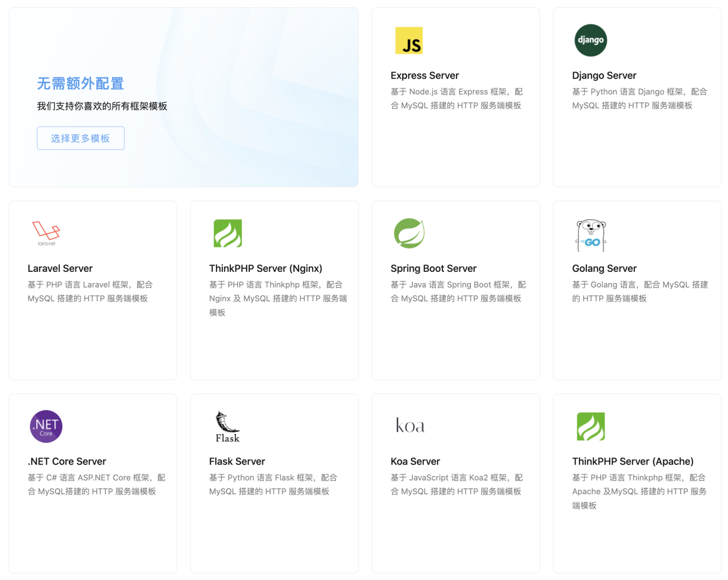The image size is (728, 580).
Task: Choose the Spring Boot Server title
Action: pos(433,268)
